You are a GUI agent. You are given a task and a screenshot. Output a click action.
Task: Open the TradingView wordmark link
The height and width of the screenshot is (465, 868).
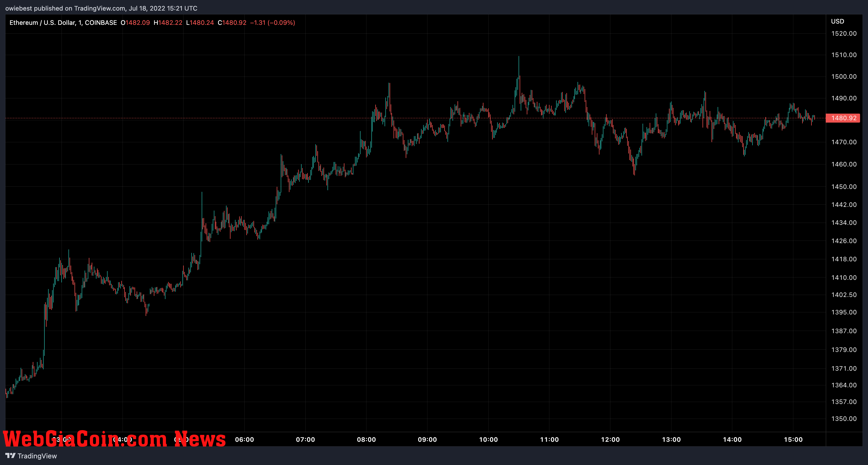point(37,456)
